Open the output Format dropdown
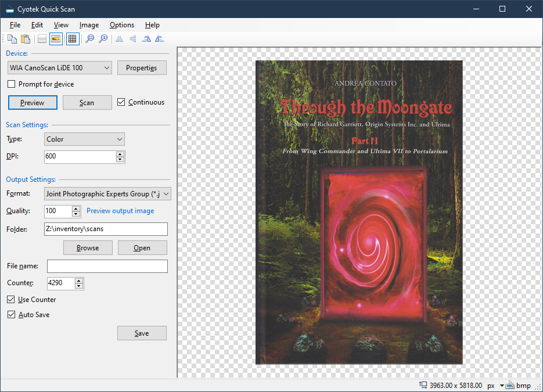The width and height of the screenshot is (543, 392). [107, 194]
